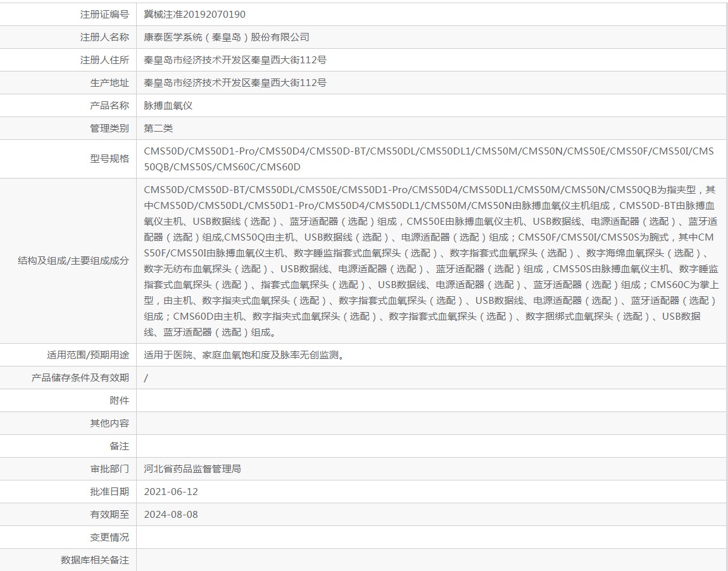
Task: Click model list starting with CMS50D/CMS50D1-Pro
Action: pos(429,159)
